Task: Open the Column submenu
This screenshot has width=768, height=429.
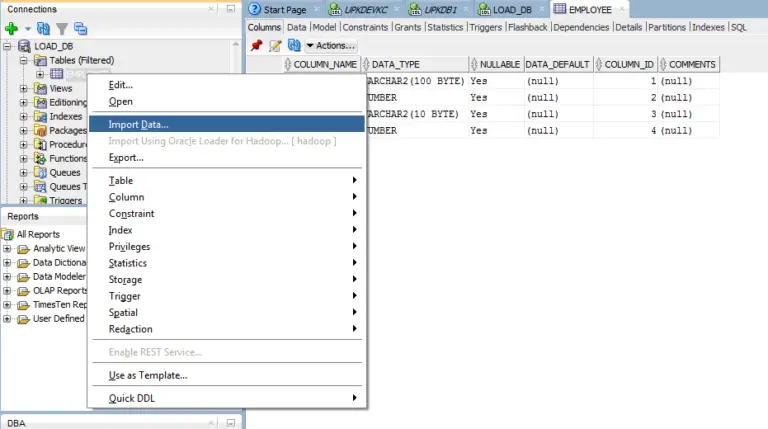Action: [x=227, y=197]
